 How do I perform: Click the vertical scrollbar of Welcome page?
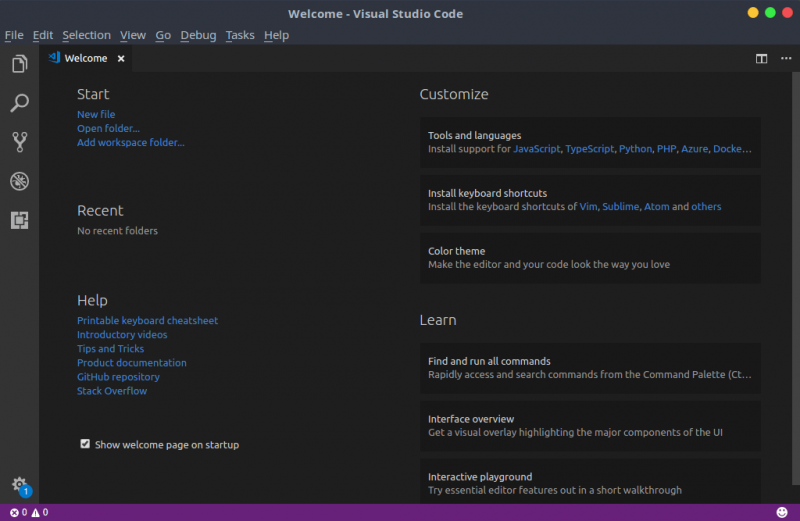point(795,278)
